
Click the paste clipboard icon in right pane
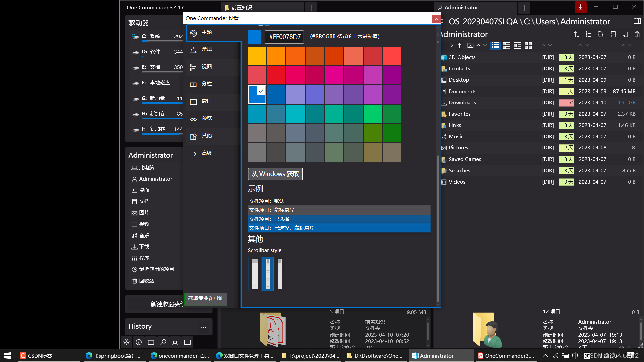click(637, 34)
